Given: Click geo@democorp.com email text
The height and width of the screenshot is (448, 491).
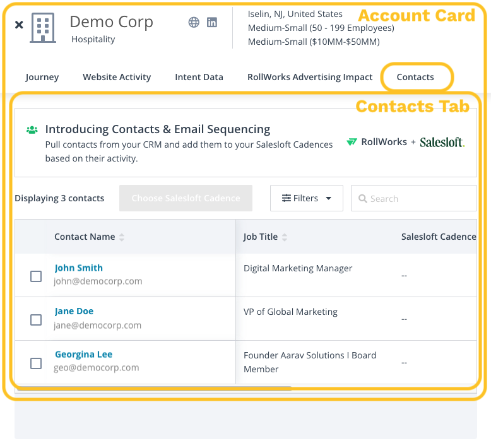Looking at the screenshot, I should tap(97, 367).
